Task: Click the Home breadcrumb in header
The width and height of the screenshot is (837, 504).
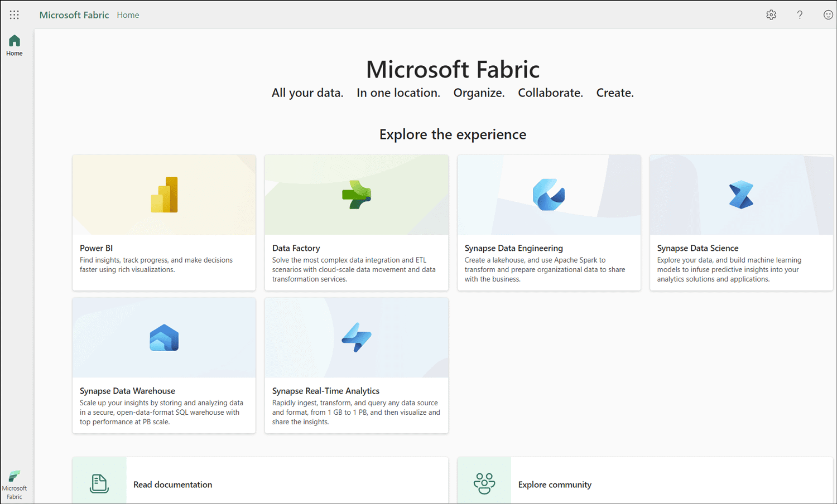Action: (x=128, y=15)
